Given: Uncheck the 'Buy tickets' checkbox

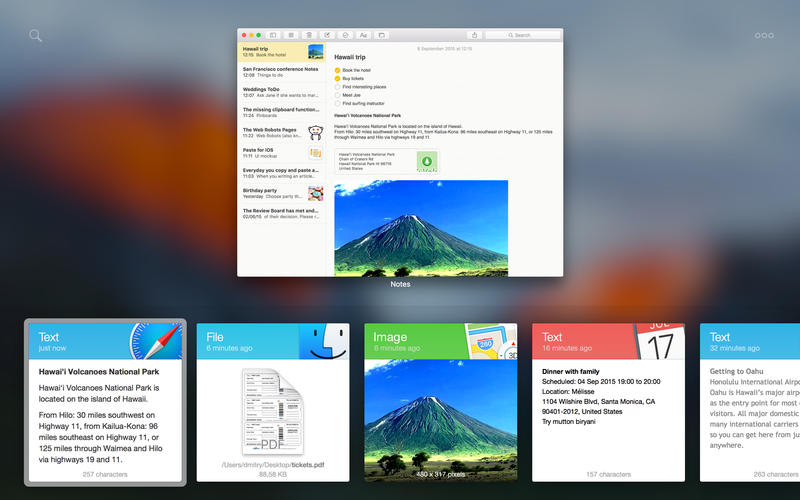Looking at the screenshot, I should [x=338, y=78].
